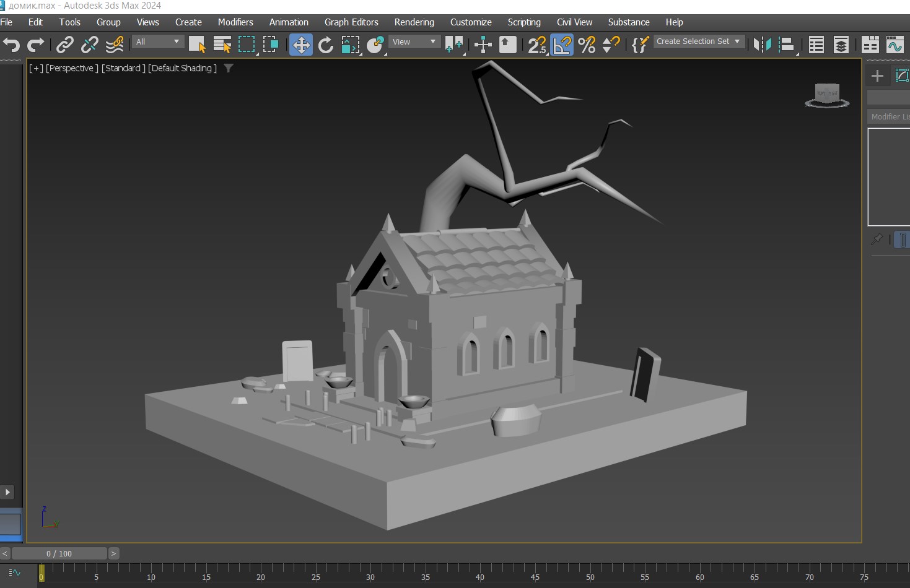Viewport: 910px width, 588px height.
Task: Open the Modifiers menu
Action: (x=235, y=22)
